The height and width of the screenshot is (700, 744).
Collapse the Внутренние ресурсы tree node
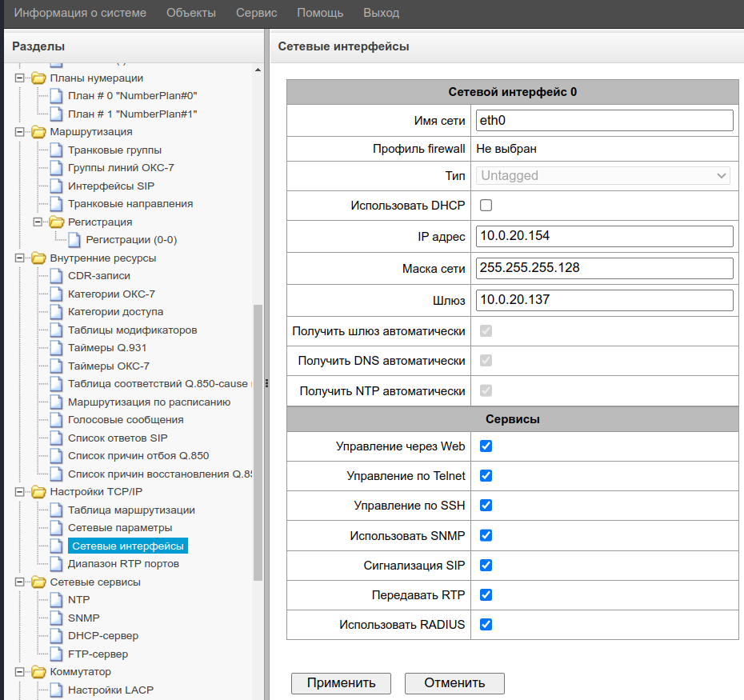point(19,258)
